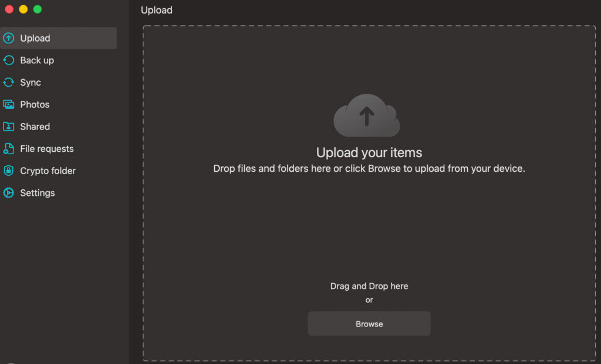Open the Photos section

[35, 104]
